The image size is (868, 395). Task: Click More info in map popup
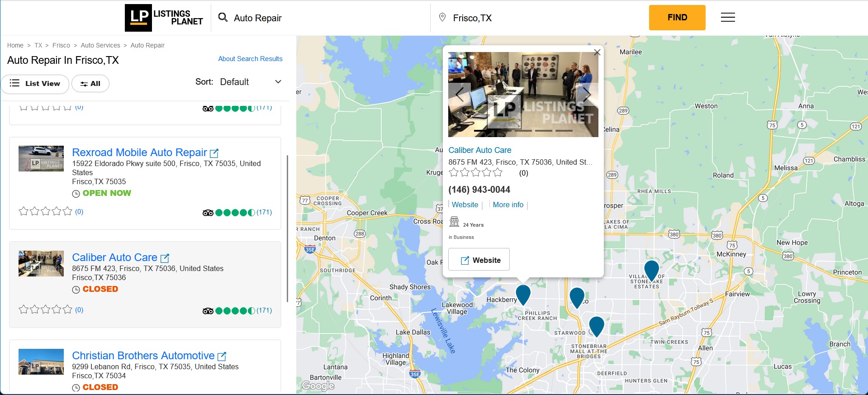click(508, 205)
